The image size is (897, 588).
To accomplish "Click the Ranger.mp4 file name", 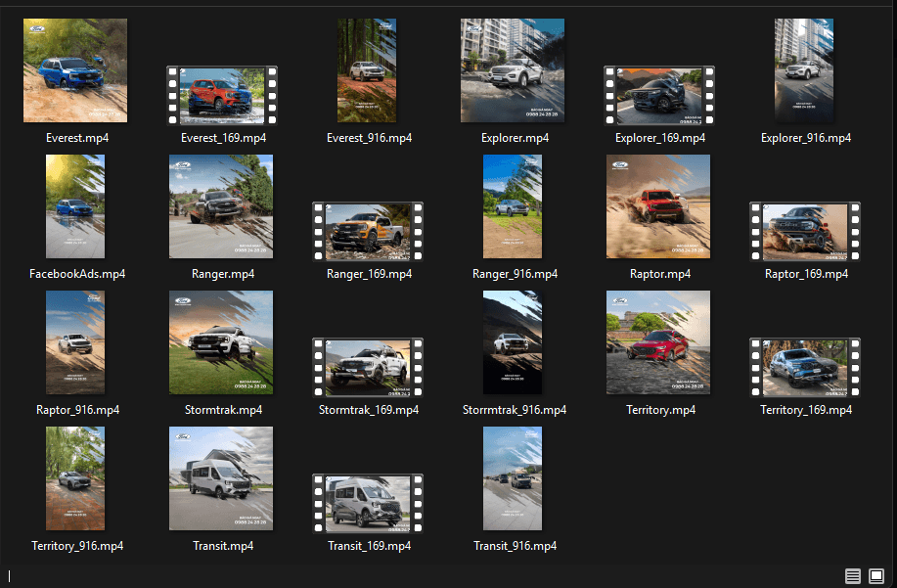I will click(x=223, y=274).
